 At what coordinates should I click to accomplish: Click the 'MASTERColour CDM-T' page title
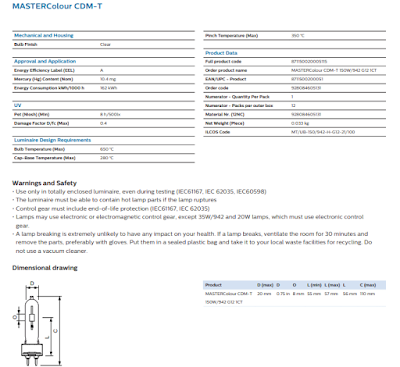tap(57, 6)
